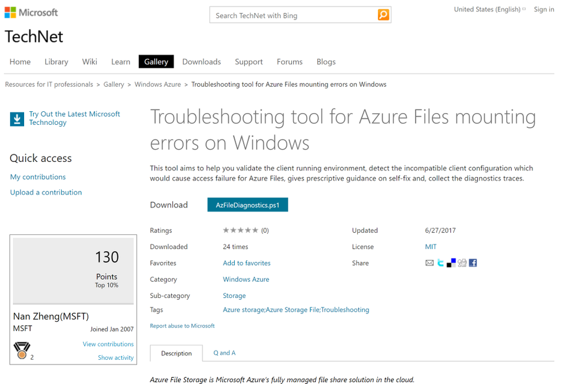The width and height of the screenshot is (588, 384).
Task: Open the Troubleshooting tag
Action: [x=345, y=310]
